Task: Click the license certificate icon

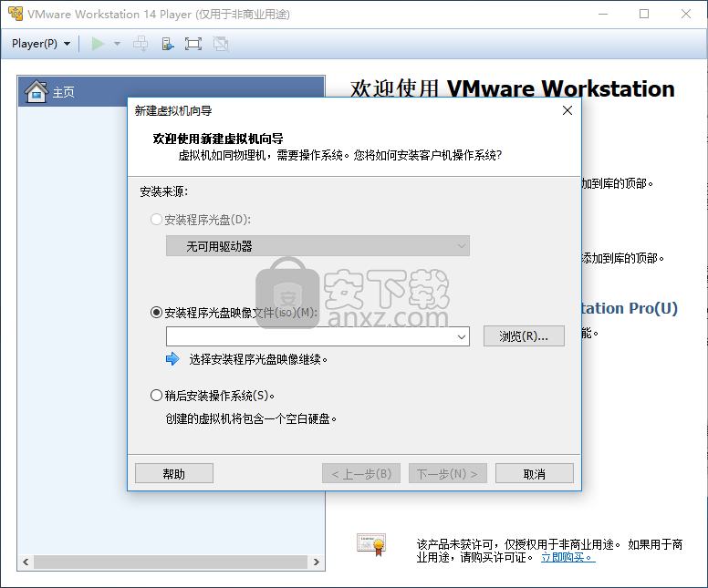Action: click(371, 544)
